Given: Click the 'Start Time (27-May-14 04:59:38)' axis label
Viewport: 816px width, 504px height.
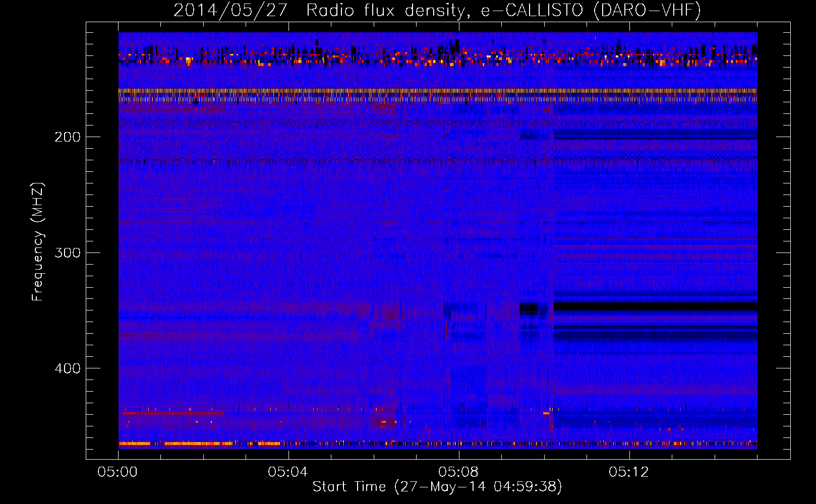Looking at the screenshot, I should (437, 486).
